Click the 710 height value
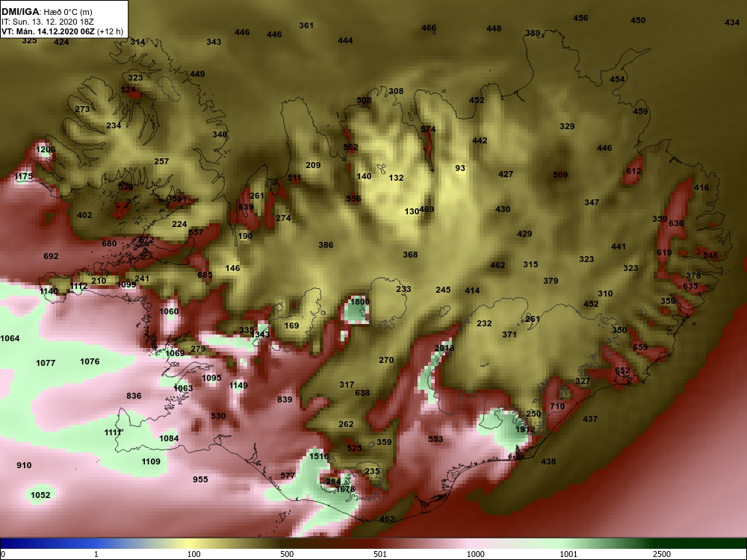The height and width of the screenshot is (560, 747). [557, 406]
